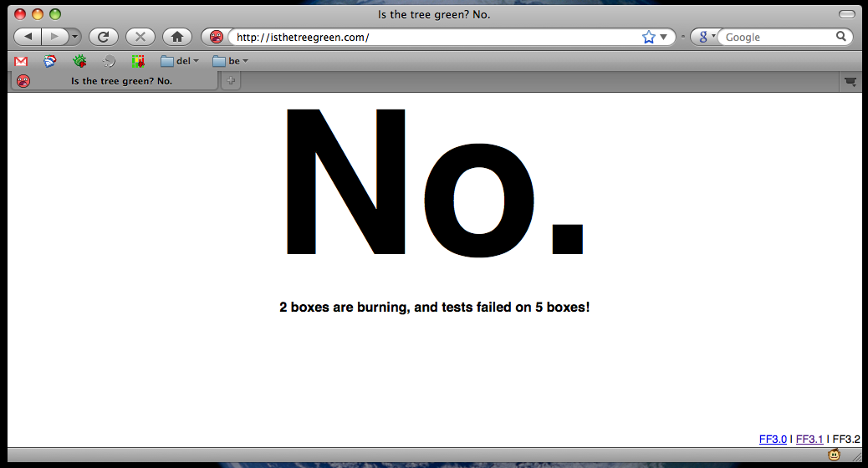868x468 pixels.
Task: Click the Greasemonkey monkey icon in status bar
Action: [x=834, y=455]
